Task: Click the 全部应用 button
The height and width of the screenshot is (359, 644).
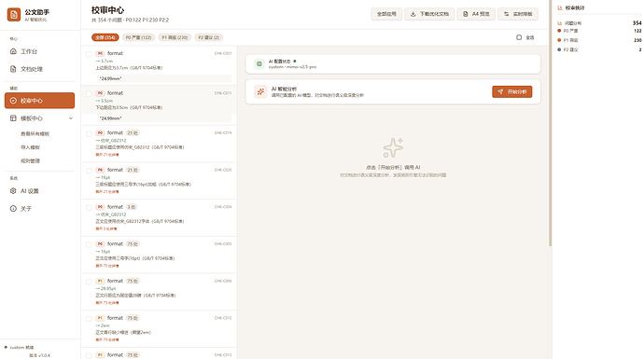Action: point(386,14)
